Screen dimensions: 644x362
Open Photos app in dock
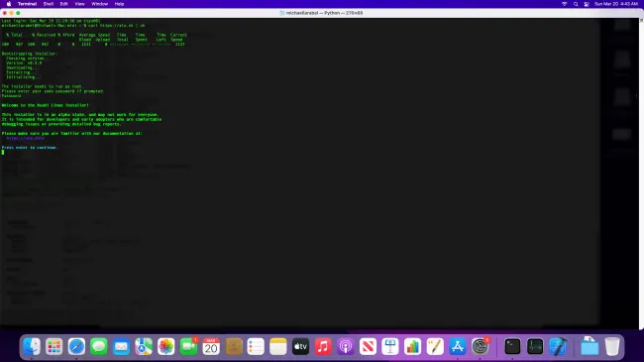pos(165,346)
